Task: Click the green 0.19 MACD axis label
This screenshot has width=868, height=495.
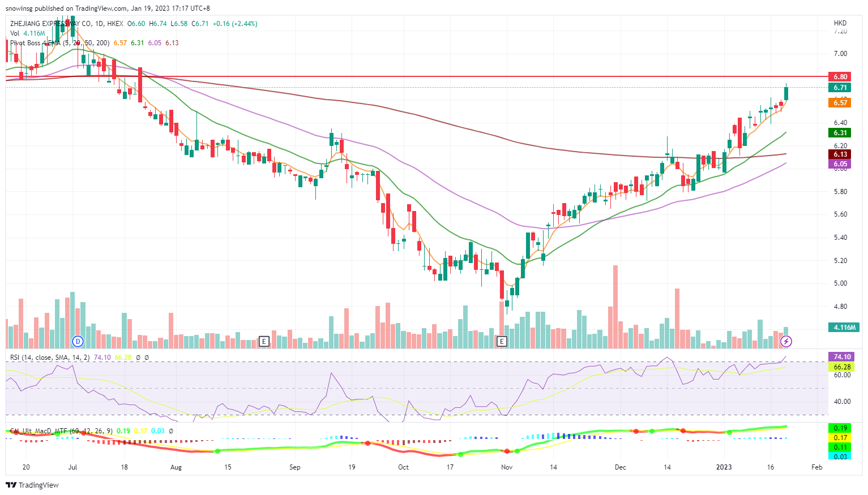Action: pyautogui.click(x=840, y=428)
